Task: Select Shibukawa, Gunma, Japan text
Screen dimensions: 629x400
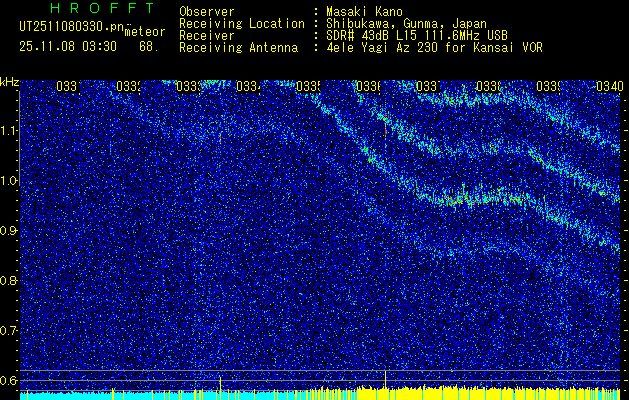Action: pyautogui.click(x=406, y=24)
